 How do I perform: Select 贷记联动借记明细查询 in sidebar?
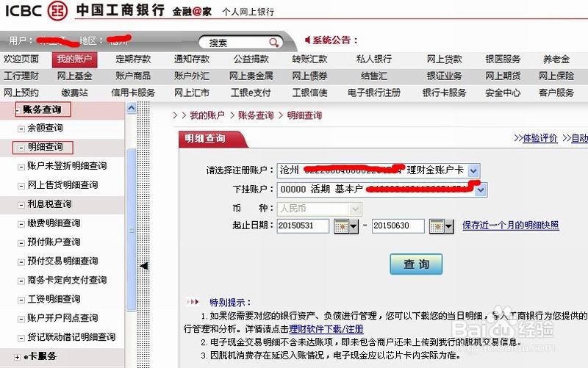point(71,337)
